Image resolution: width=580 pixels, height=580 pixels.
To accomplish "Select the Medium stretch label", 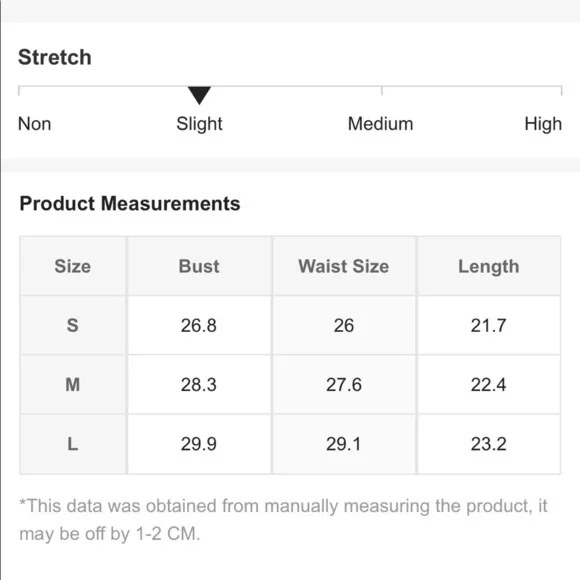I will click(x=380, y=124).
